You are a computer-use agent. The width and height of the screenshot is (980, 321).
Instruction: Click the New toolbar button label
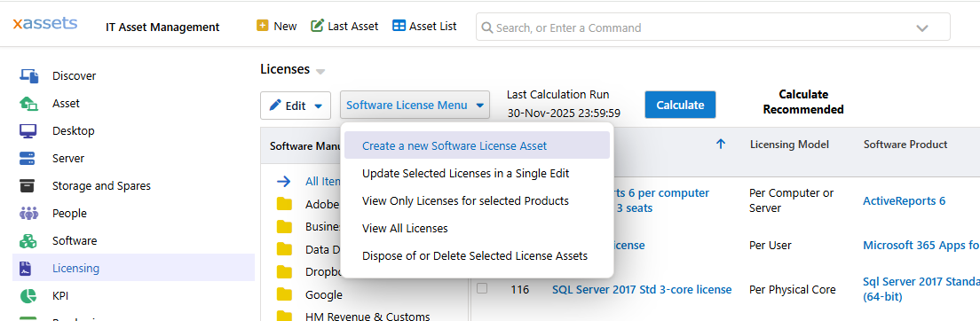pyautogui.click(x=285, y=27)
